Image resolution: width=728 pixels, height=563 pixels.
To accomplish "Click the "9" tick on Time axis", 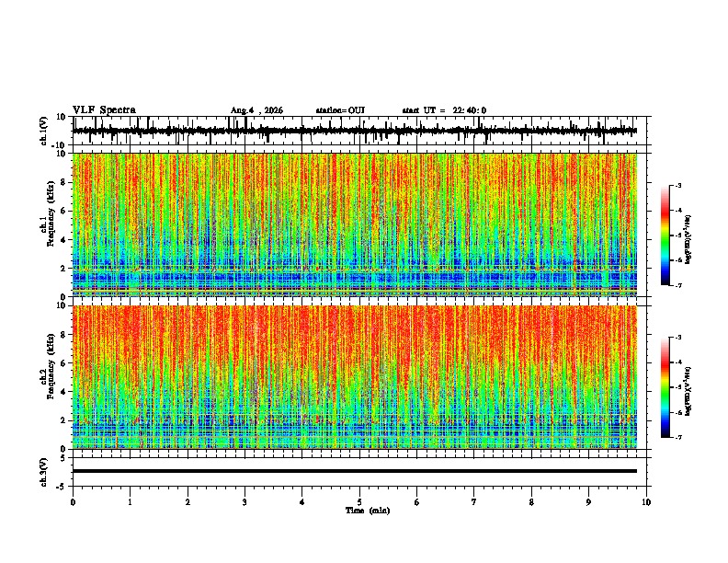I will (x=588, y=502).
